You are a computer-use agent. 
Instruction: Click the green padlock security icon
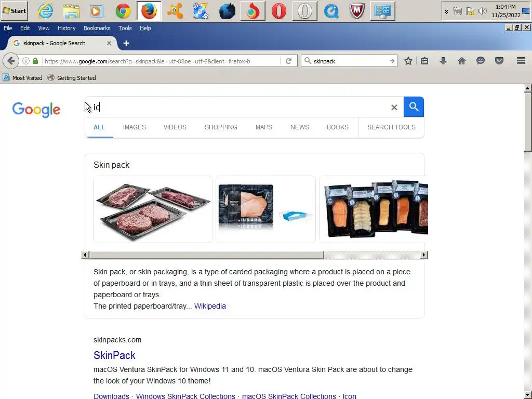35,61
